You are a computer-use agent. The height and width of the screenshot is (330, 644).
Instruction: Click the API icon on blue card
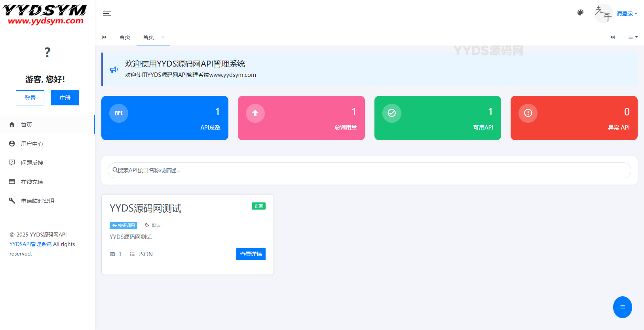pyautogui.click(x=119, y=113)
